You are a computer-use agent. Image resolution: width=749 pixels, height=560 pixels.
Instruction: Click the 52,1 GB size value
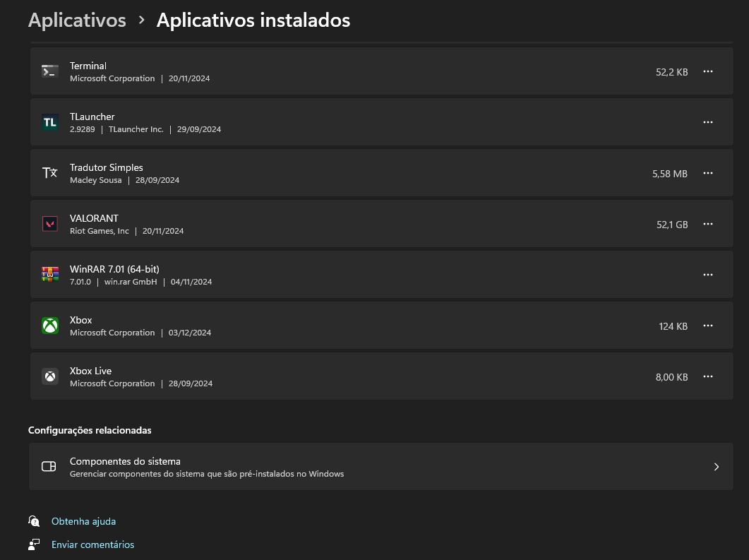pyautogui.click(x=672, y=225)
